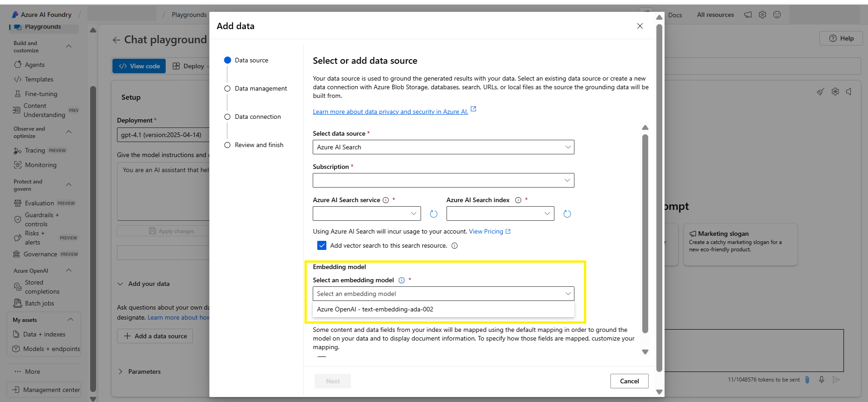Collapse the My assets section
Screen dimensions: 868x402
[71, 320]
